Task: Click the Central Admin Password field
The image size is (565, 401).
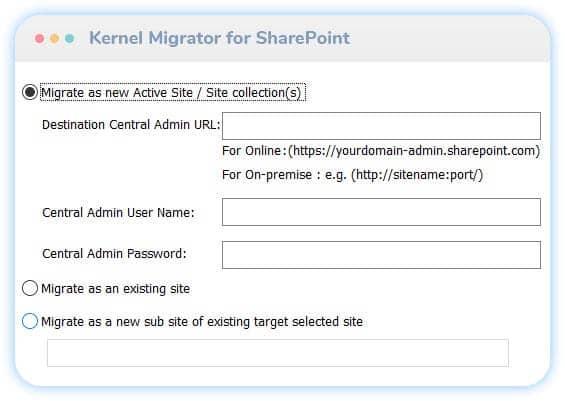Action: 381,255
